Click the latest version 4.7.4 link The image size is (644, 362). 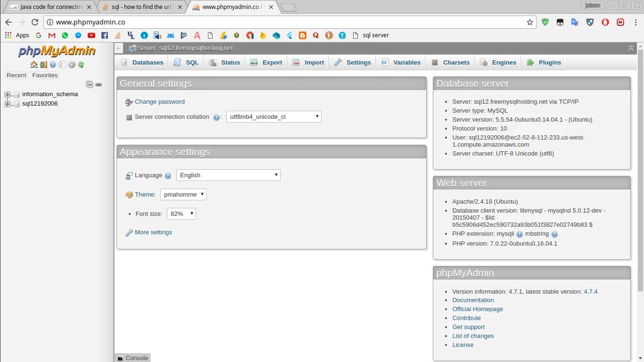coord(591,292)
